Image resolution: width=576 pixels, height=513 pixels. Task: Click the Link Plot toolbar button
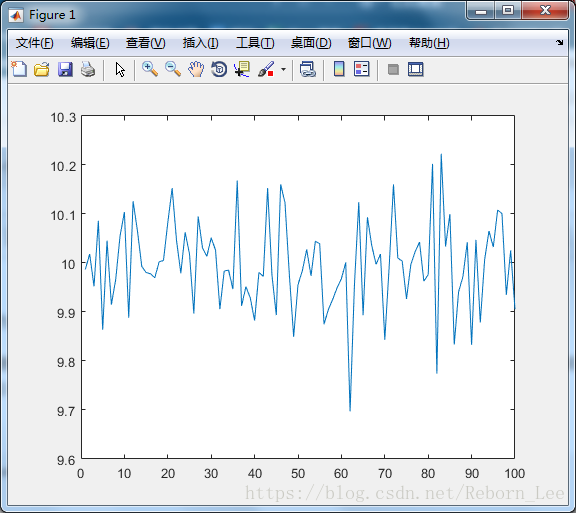(x=307, y=69)
